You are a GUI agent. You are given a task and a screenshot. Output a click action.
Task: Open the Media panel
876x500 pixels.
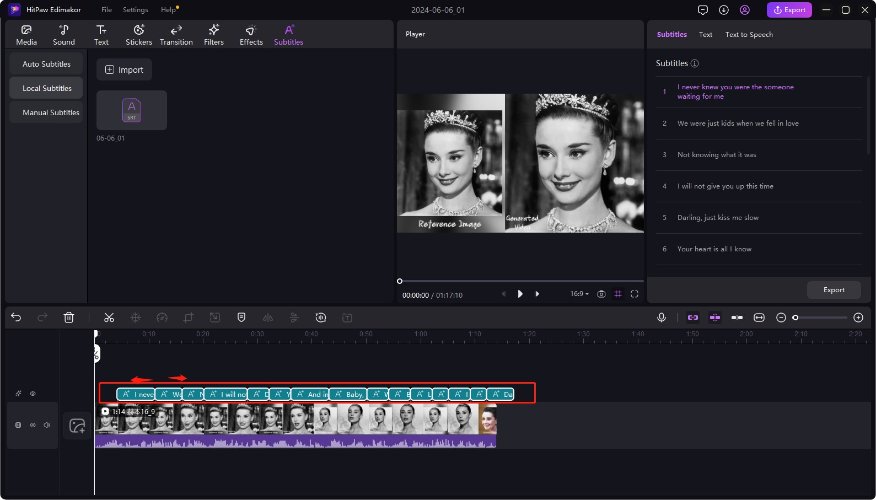coord(26,35)
